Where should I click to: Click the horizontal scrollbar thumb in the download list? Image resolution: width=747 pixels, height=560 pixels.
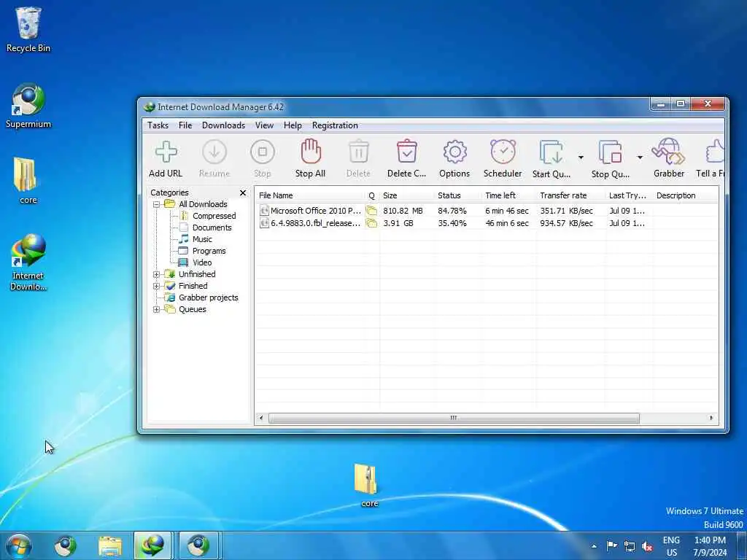pos(454,418)
